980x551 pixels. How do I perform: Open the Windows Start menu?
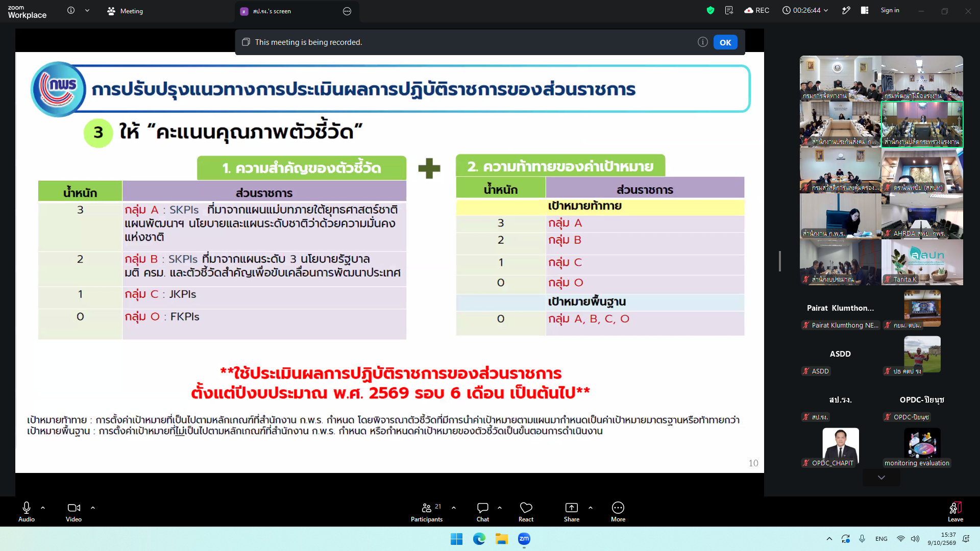(456, 539)
